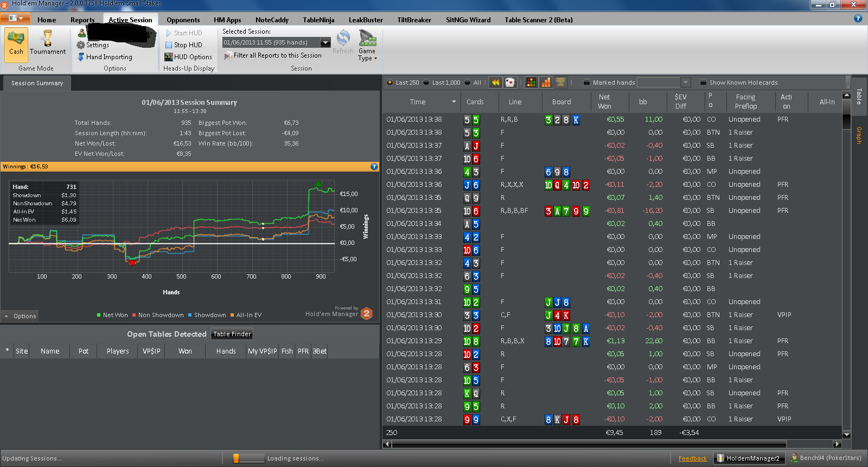
Task: Enable Marked hands checkbox
Action: 586,83
